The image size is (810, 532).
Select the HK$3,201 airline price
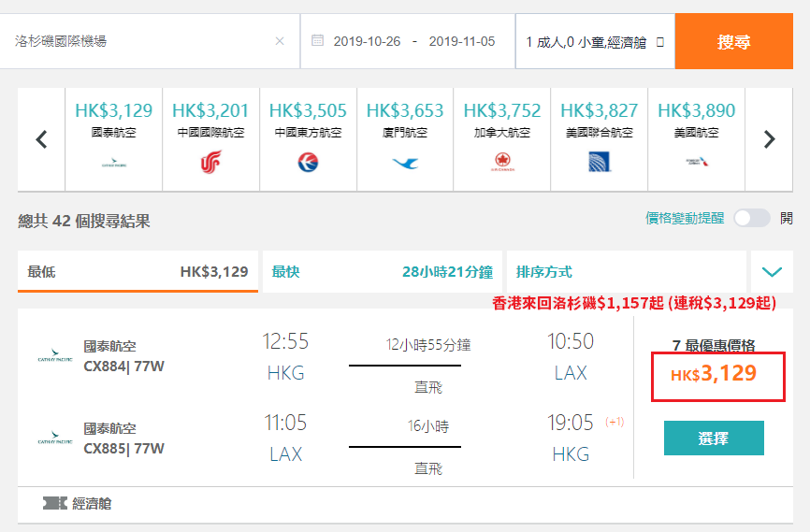point(210,110)
